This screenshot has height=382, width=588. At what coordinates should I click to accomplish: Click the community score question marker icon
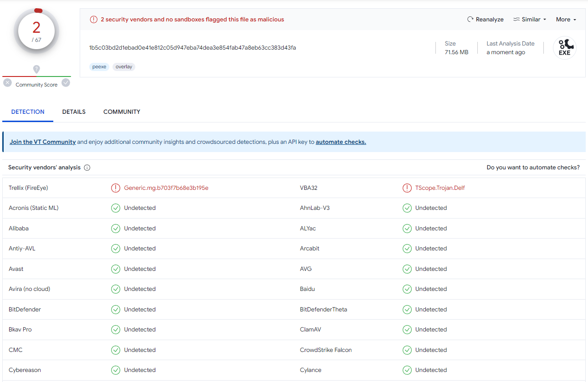36,69
